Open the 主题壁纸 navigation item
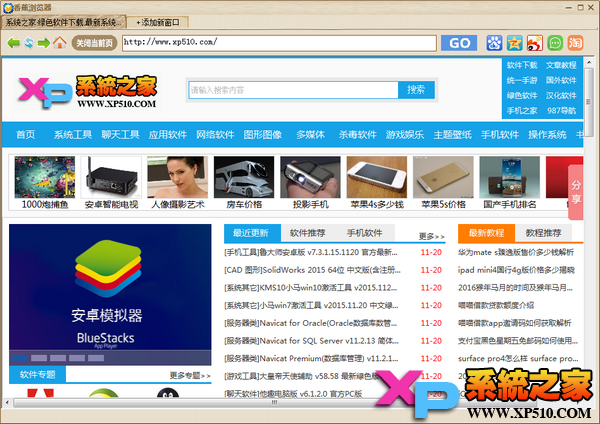 (452, 135)
